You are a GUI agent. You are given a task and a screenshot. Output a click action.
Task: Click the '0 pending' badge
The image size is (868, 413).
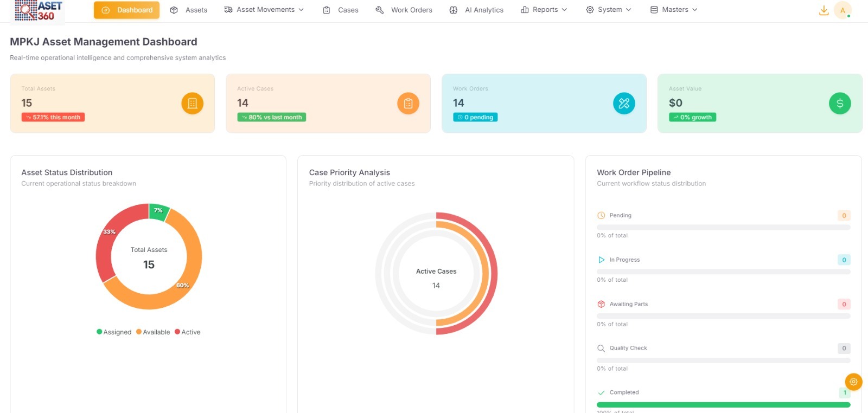475,117
